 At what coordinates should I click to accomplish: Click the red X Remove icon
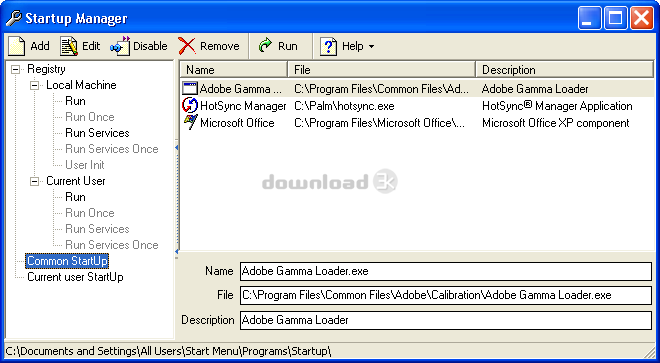pyautogui.click(x=186, y=46)
